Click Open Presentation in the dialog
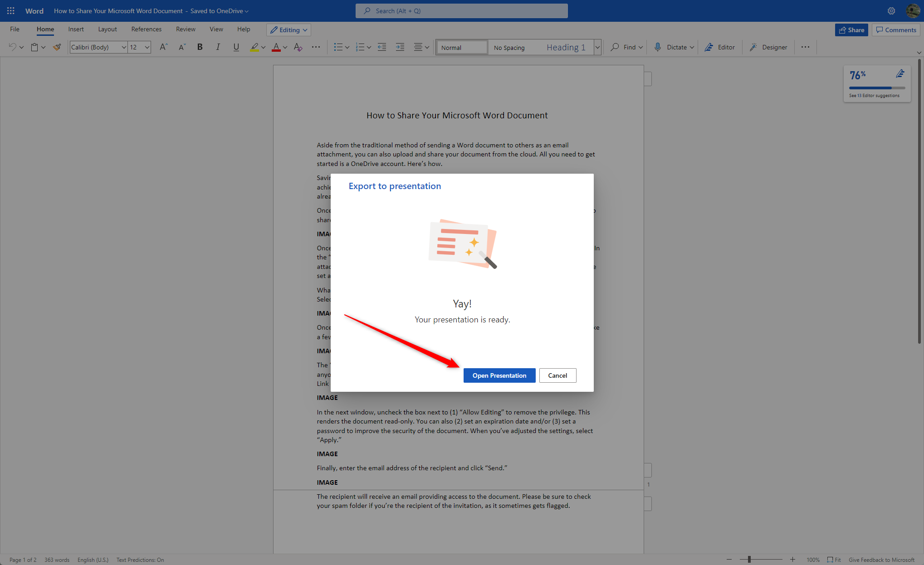 coord(499,375)
